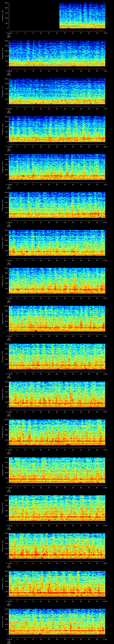Click the 17:08:00 start time label
Screen dimensions: 114x644
(x=9, y=184)
